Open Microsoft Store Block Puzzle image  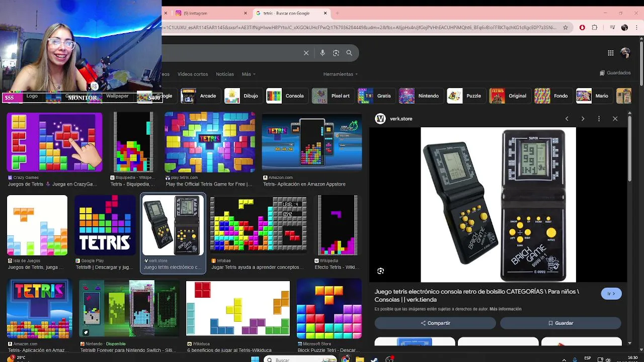click(x=329, y=308)
